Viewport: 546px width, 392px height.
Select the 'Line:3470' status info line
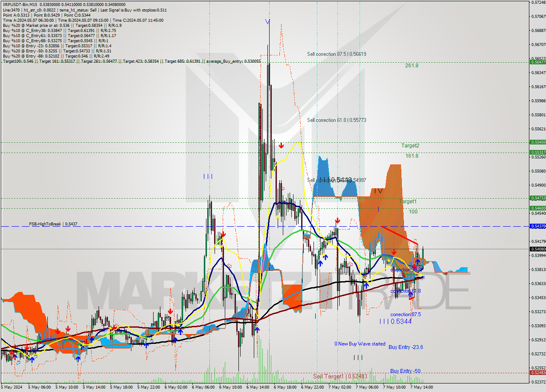click(85, 10)
